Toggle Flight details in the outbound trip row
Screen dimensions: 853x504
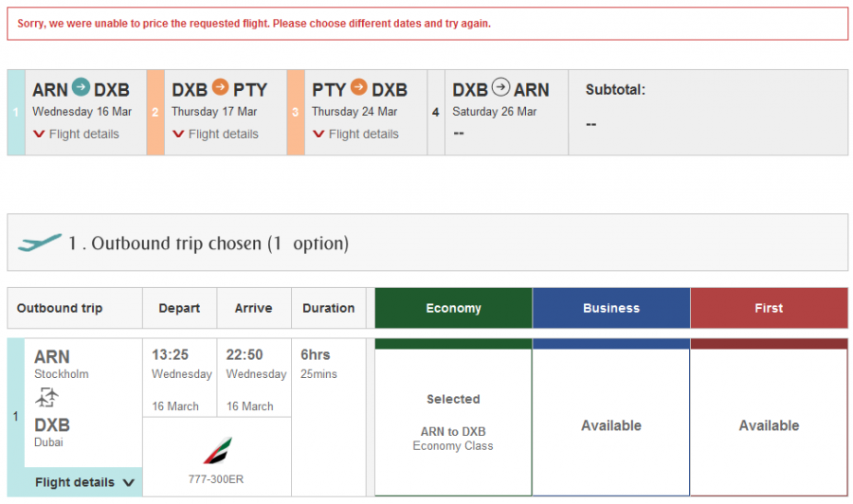tap(84, 482)
